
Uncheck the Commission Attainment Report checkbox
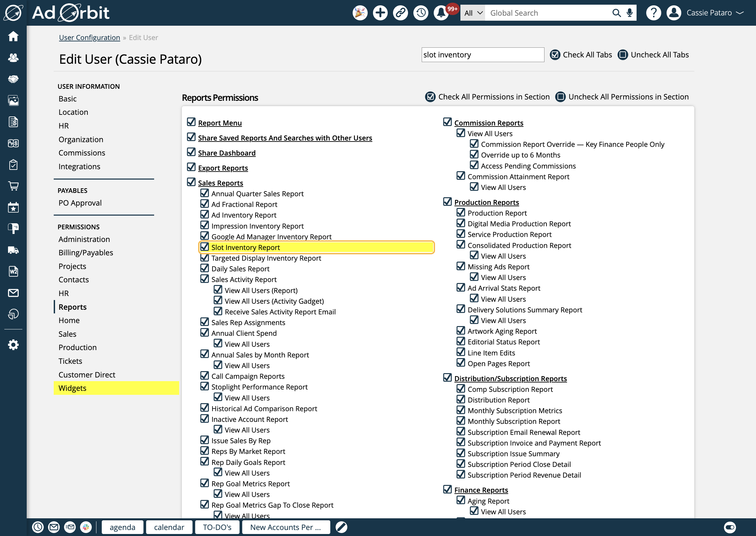pyautogui.click(x=461, y=176)
